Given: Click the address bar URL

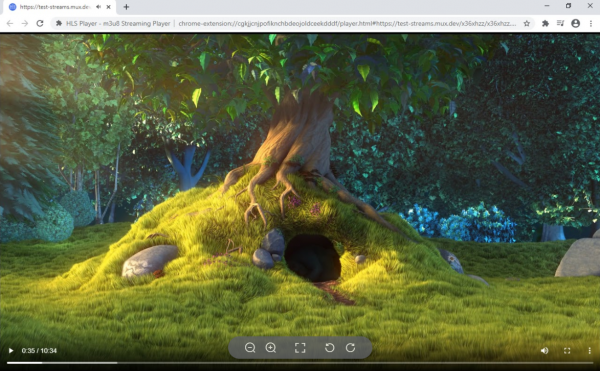Looking at the screenshot, I should pos(347,23).
